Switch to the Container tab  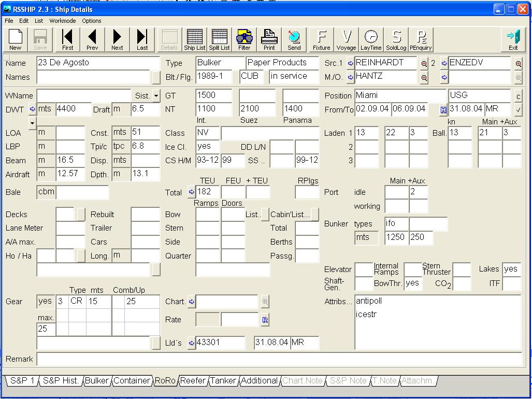[x=132, y=381]
